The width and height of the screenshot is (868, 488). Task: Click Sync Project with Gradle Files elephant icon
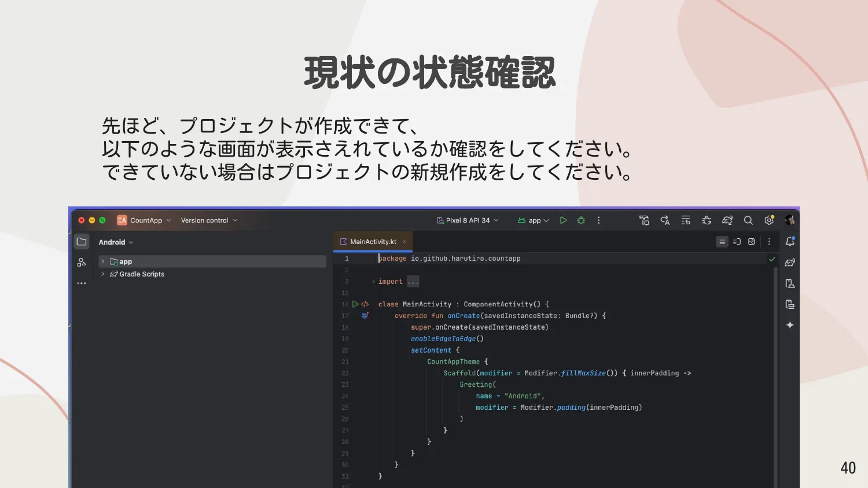(x=727, y=220)
